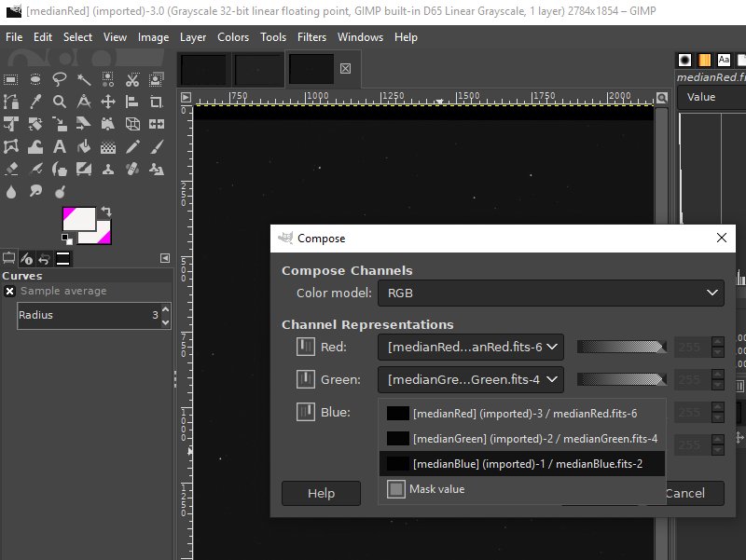Open the Red channel source dropdown

tap(471, 347)
